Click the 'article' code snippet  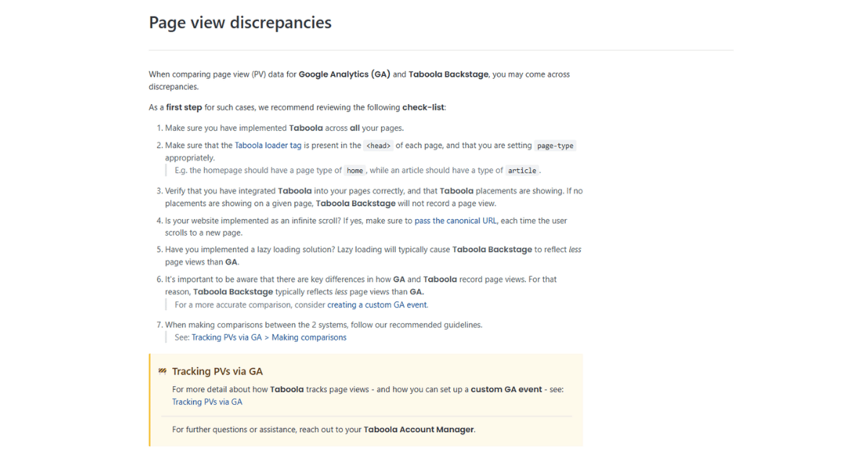[x=522, y=171]
